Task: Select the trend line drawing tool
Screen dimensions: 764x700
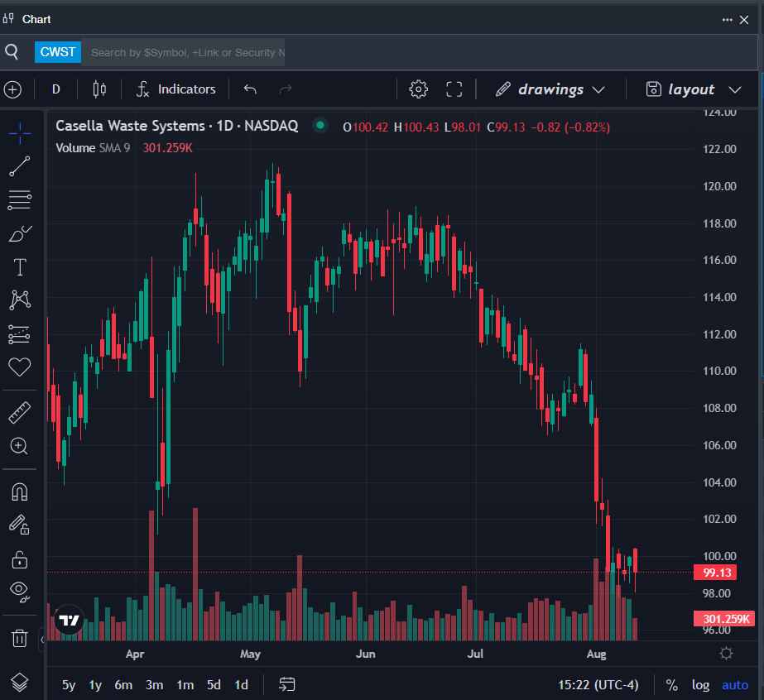Action: pyautogui.click(x=19, y=166)
